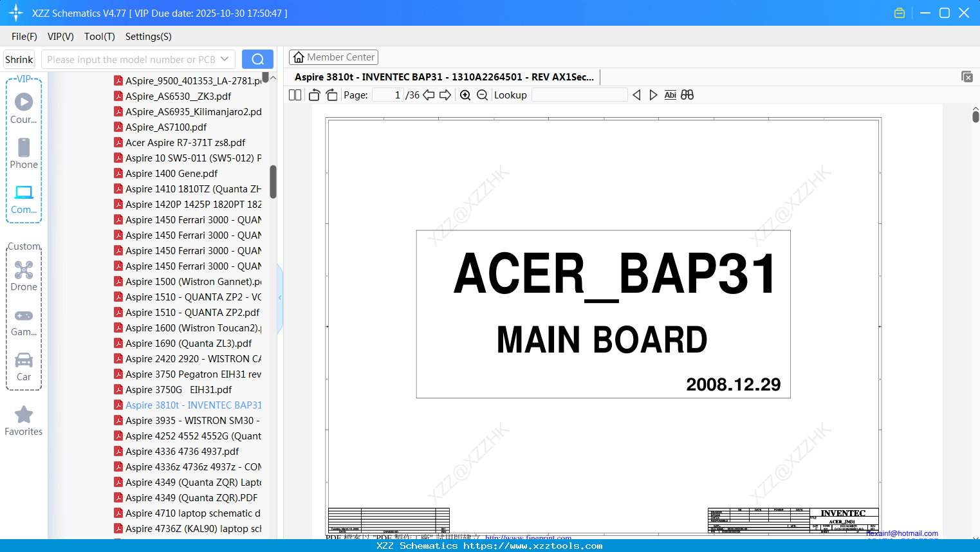Select Aspire 3810t - INVENTEC BAP31 file
Screen dimensions: 980x552
coord(188,405)
